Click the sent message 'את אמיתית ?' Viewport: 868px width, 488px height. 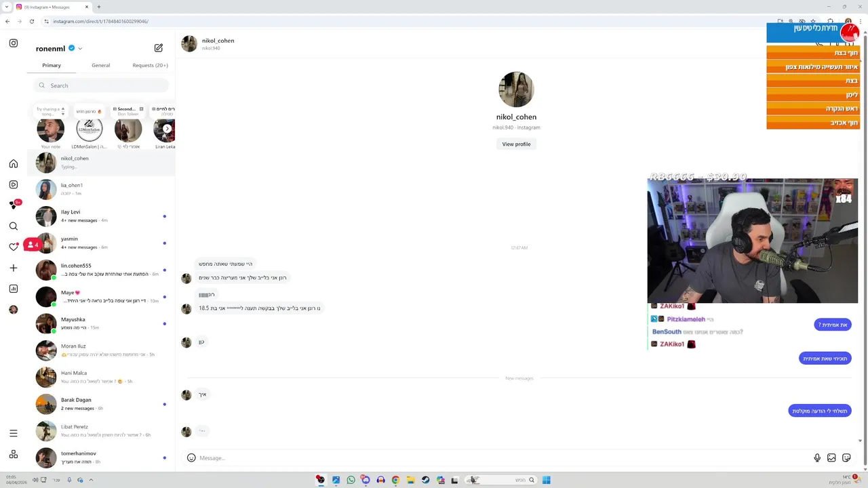tap(833, 325)
